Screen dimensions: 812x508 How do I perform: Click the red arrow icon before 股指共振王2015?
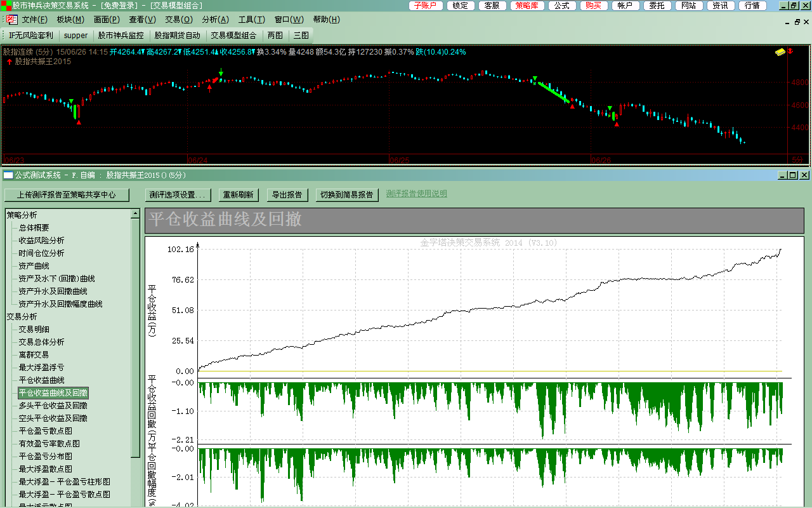[10, 62]
